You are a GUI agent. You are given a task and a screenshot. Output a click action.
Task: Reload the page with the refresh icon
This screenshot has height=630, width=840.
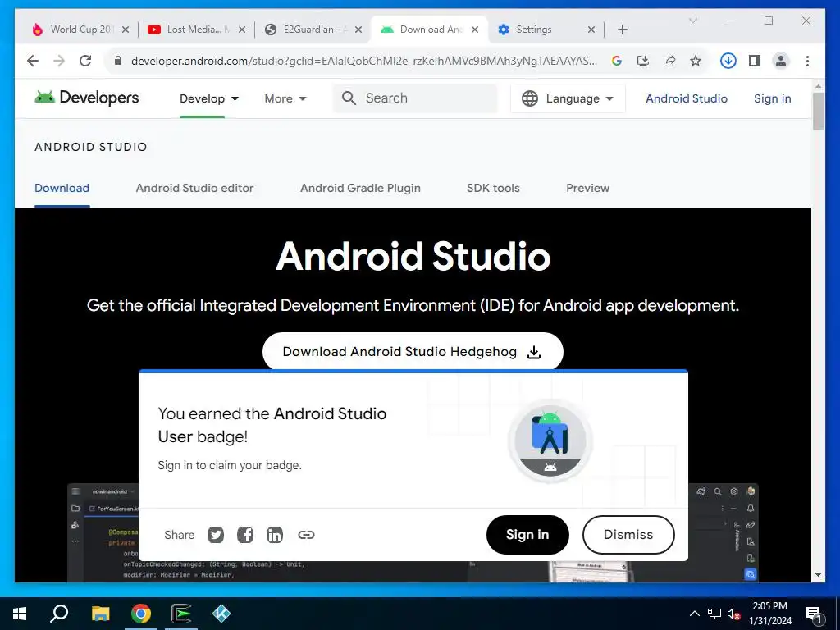85,61
